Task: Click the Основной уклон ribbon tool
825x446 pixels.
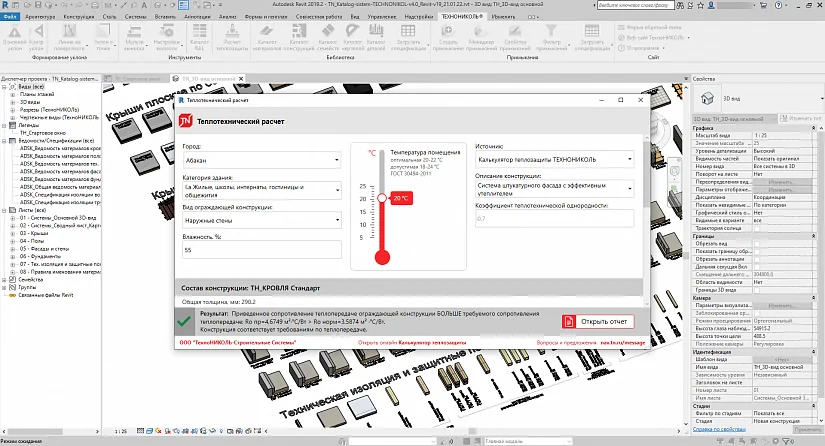Action: pyautogui.click(x=15, y=37)
